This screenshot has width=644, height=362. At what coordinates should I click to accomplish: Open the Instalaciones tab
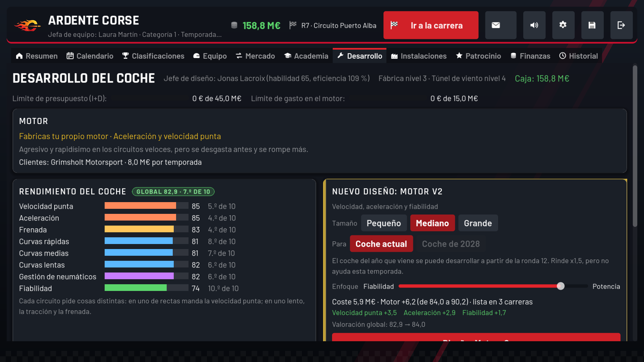pyautogui.click(x=419, y=56)
